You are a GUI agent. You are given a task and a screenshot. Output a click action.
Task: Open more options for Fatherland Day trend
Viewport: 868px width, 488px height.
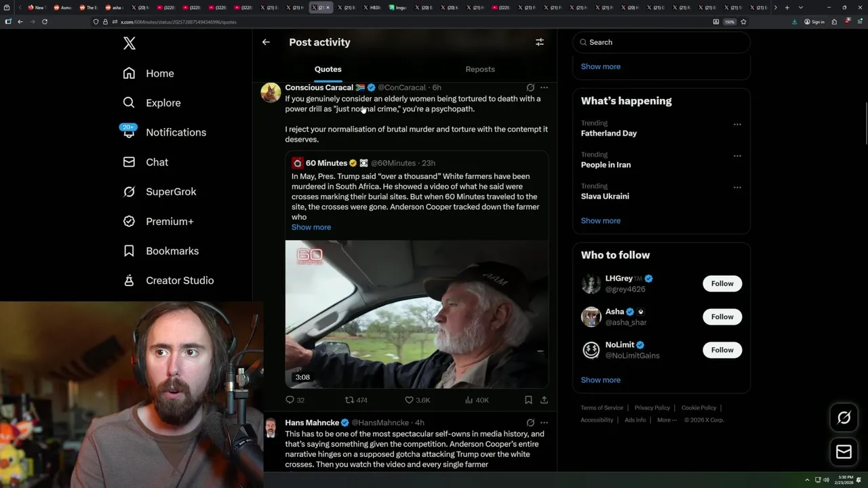point(737,124)
